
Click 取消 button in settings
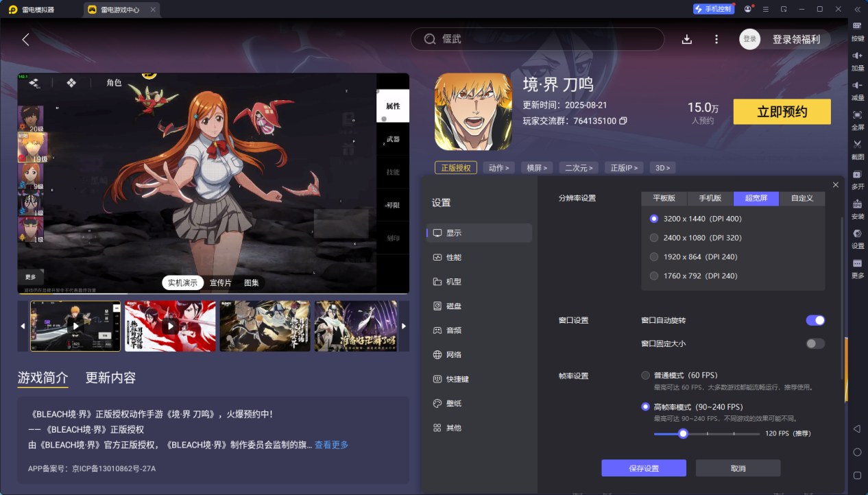pos(738,468)
